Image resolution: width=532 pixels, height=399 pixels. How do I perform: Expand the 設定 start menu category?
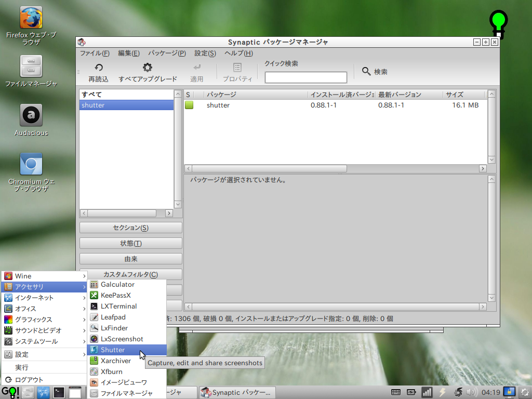click(45, 354)
